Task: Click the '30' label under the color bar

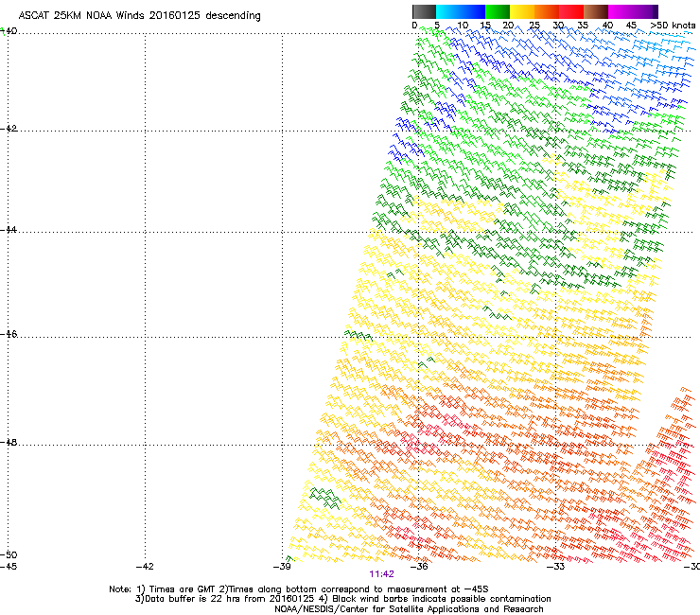Action: tap(558, 26)
